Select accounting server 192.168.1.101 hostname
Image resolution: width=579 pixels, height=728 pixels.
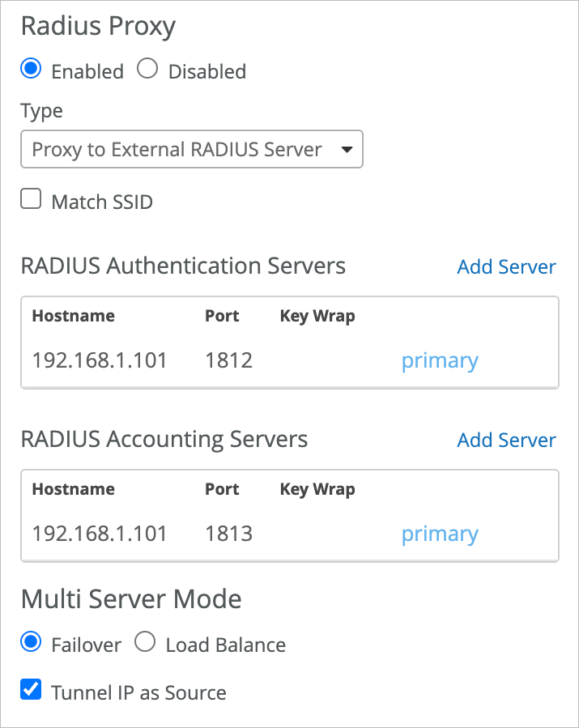coord(100,534)
